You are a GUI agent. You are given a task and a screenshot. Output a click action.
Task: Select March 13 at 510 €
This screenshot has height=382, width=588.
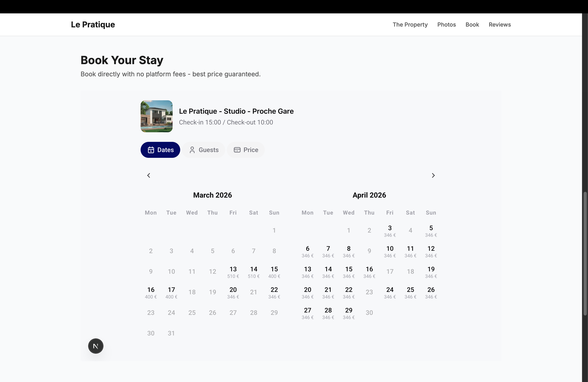(233, 272)
